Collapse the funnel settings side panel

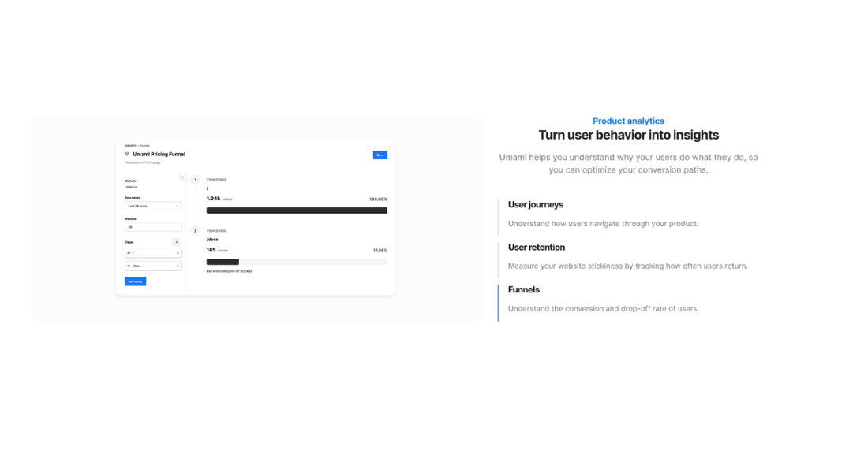tap(182, 177)
